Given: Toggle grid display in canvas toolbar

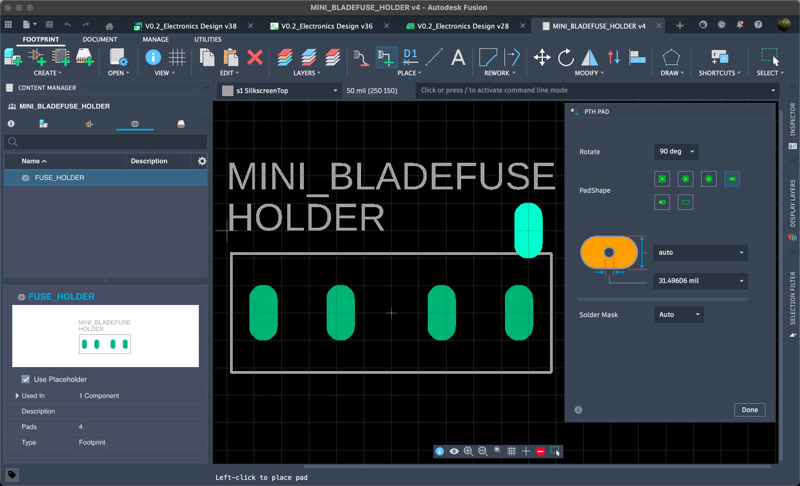Looking at the screenshot, I should (x=511, y=451).
